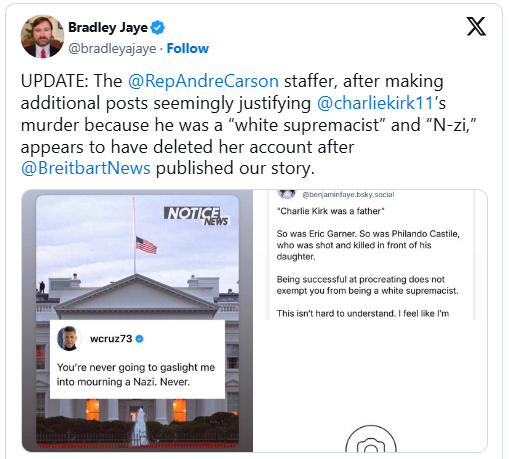The image size is (509, 459).
Task: Click the tweet text starting with UPDATE
Action: click(248, 125)
